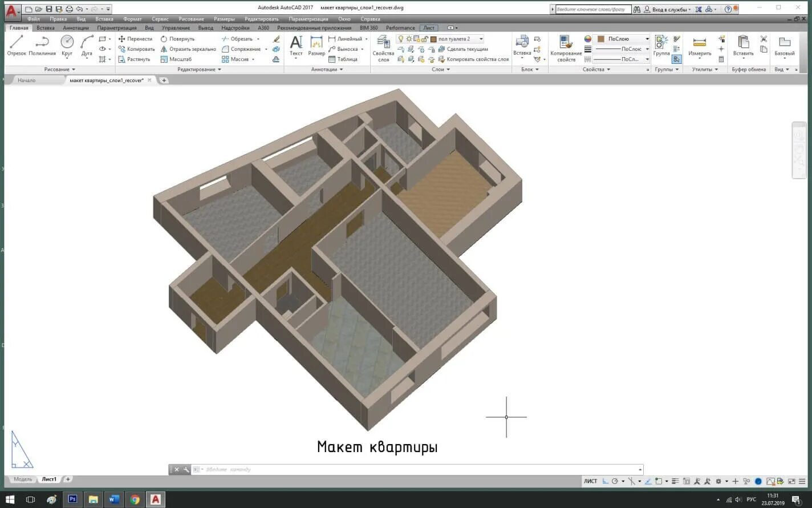The height and width of the screenshot is (508, 812).
Task: Toggle ЛИСТ paper space button in status bar
Action: click(x=590, y=481)
